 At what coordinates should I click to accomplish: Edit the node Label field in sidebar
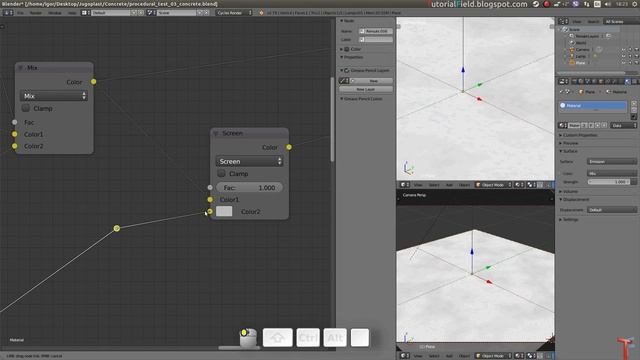pyautogui.click(x=376, y=40)
